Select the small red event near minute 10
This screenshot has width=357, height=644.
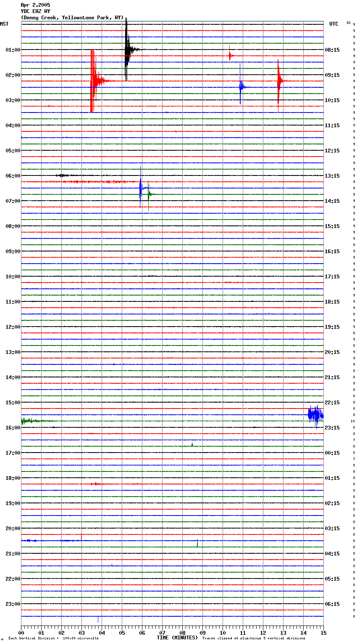tap(230, 55)
